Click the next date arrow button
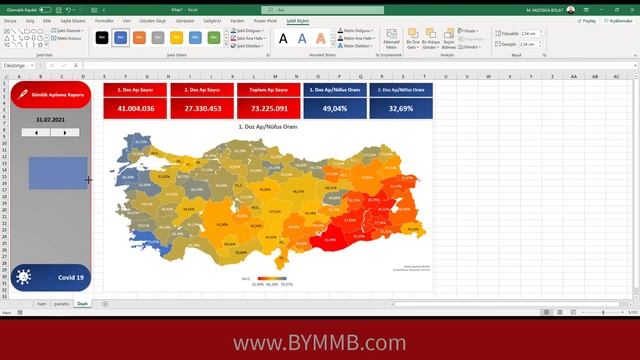This screenshot has width=640, height=360. click(65, 133)
